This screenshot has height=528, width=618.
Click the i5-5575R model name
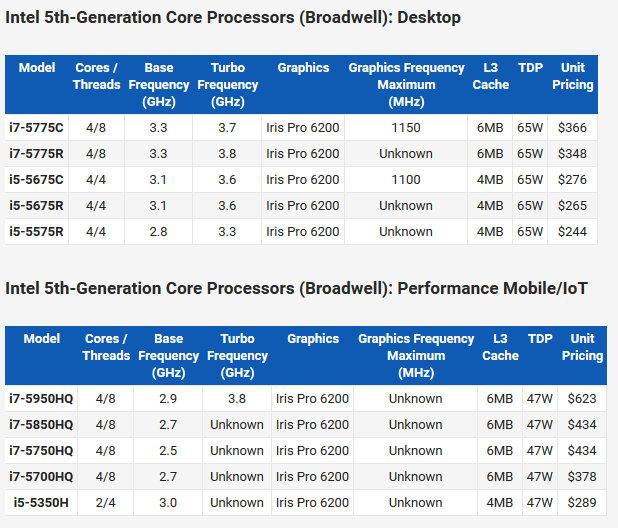37,232
